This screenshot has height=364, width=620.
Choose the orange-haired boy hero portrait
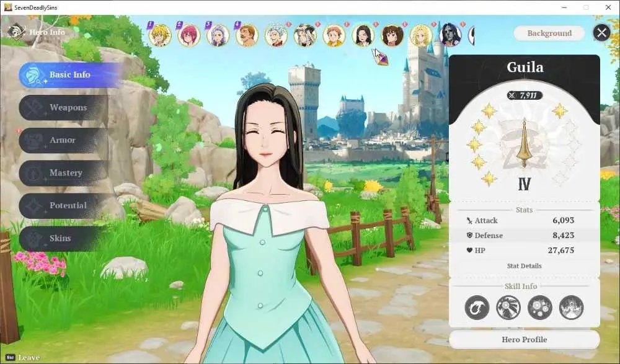coord(334,35)
